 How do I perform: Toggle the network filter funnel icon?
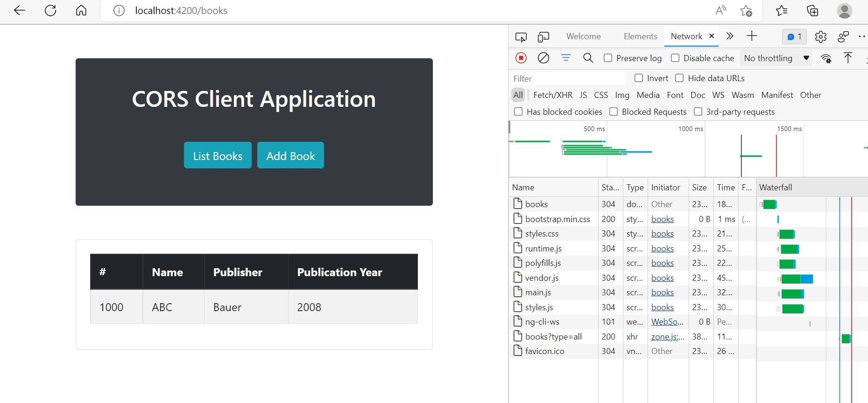tap(565, 58)
